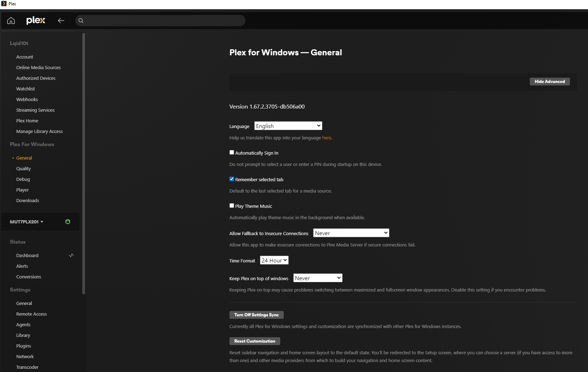Follow the translation 'here' link
This screenshot has width=588, height=372.
[x=327, y=138]
